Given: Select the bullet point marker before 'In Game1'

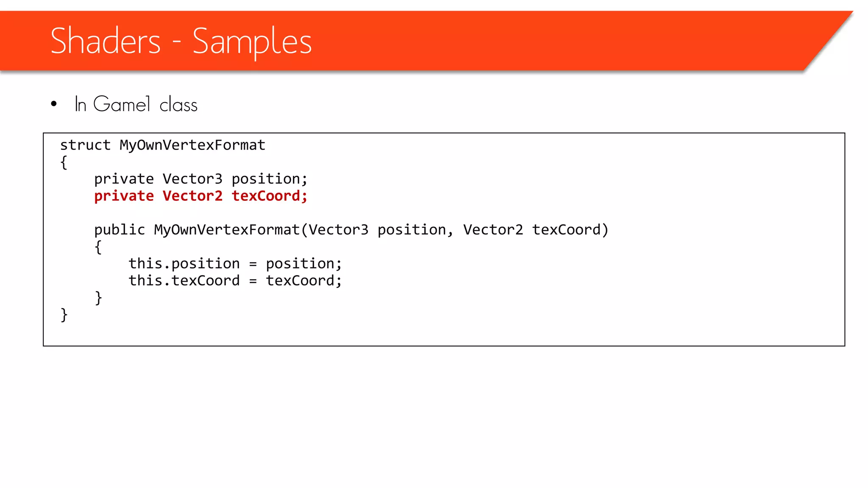Looking at the screenshot, I should coord(53,104).
